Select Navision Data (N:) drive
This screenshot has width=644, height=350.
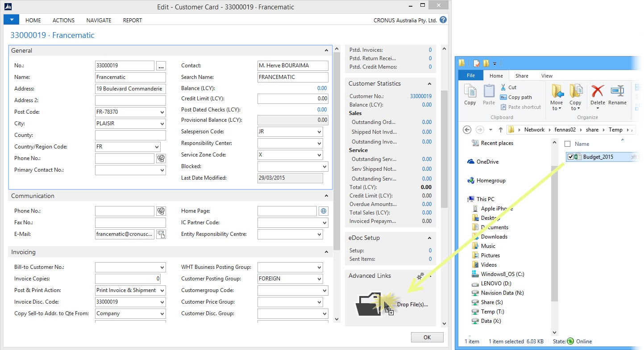[498, 293]
